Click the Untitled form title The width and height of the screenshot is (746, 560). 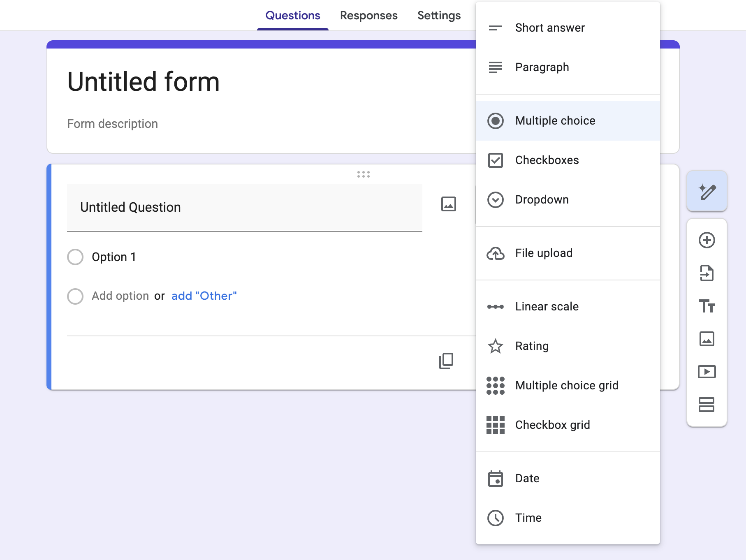point(144,81)
